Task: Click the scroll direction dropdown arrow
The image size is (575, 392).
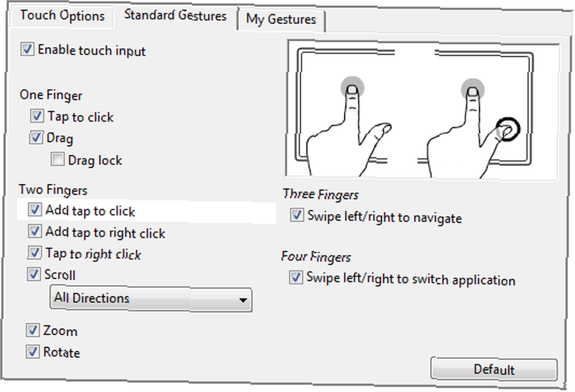Action: 243,300
